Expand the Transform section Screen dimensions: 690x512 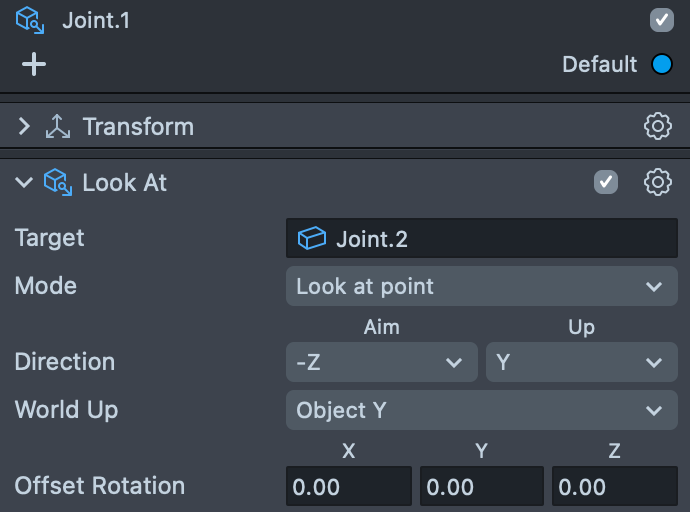coord(25,127)
